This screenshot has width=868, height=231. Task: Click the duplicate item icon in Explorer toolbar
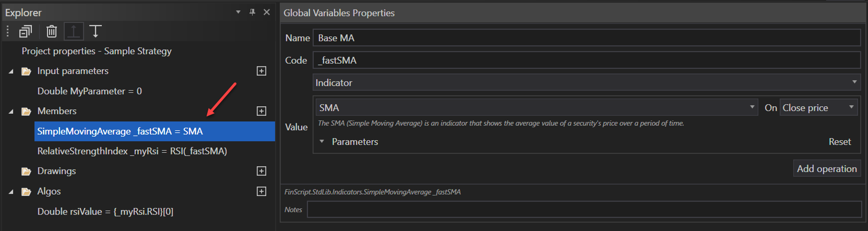tap(25, 31)
